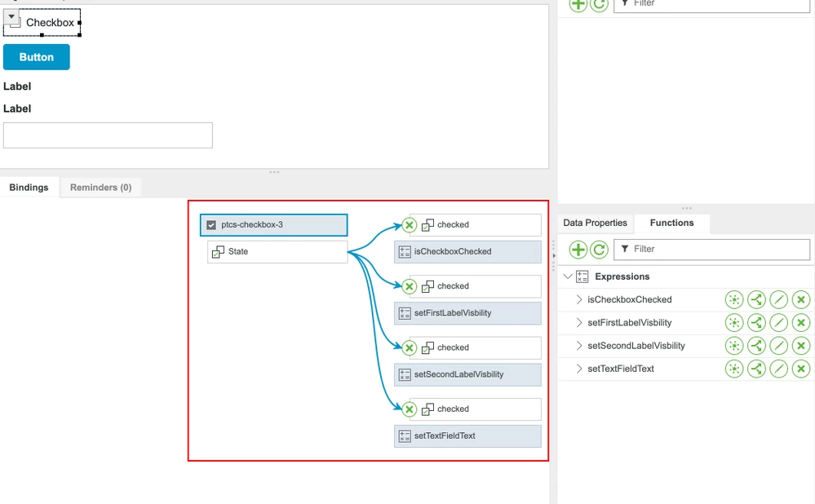Delete the setFirstLabelVisbility expression
Viewport: 815px width, 504px height.
pos(801,323)
